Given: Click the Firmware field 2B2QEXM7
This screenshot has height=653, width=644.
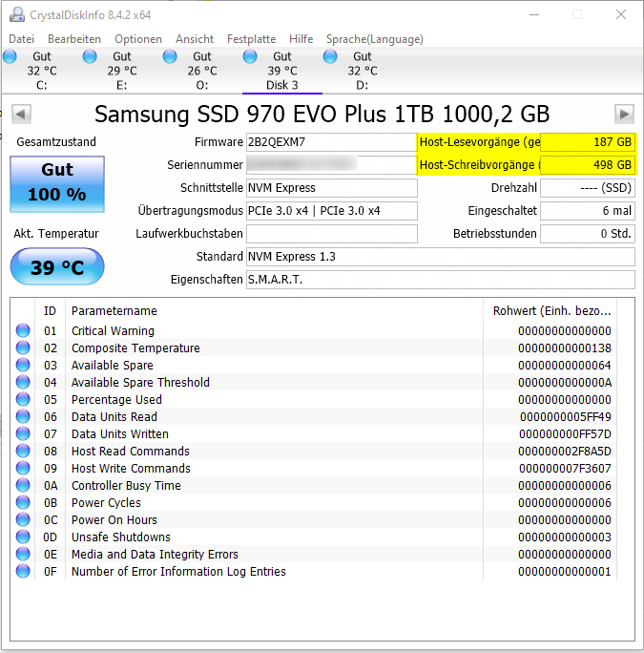Looking at the screenshot, I should click(331, 142).
